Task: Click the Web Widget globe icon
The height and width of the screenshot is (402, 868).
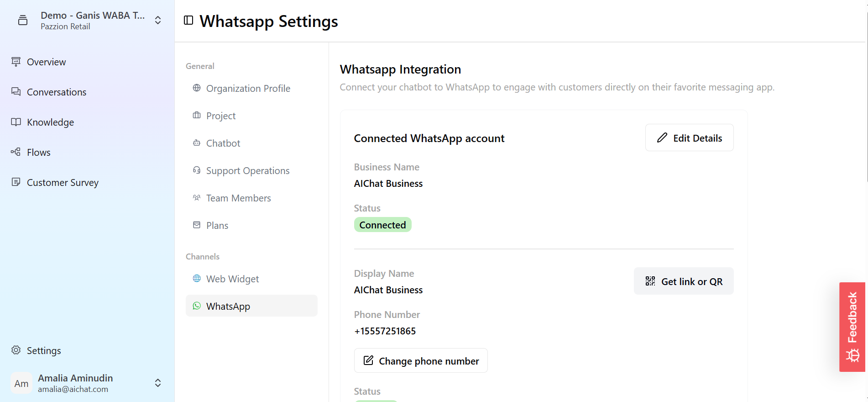Action: (x=197, y=278)
